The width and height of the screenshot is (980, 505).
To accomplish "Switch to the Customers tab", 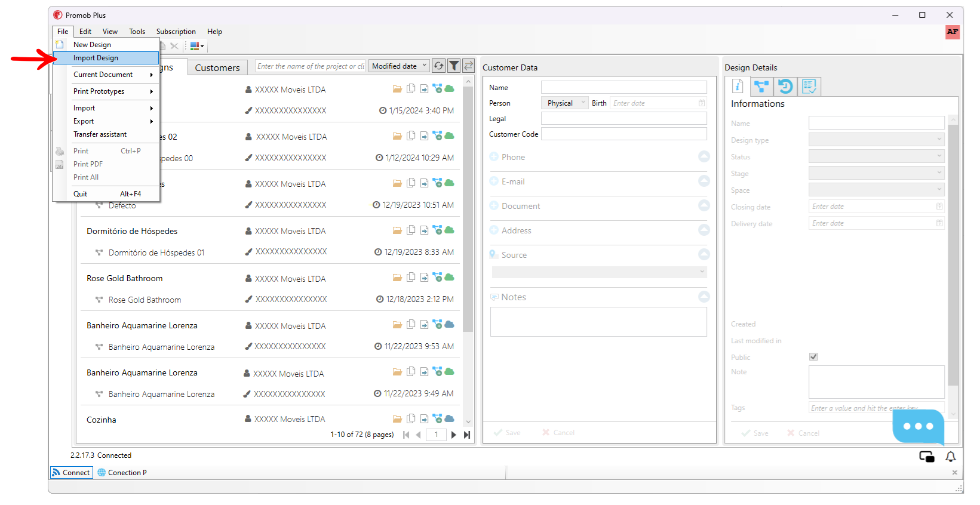I will click(x=217, y=68).
